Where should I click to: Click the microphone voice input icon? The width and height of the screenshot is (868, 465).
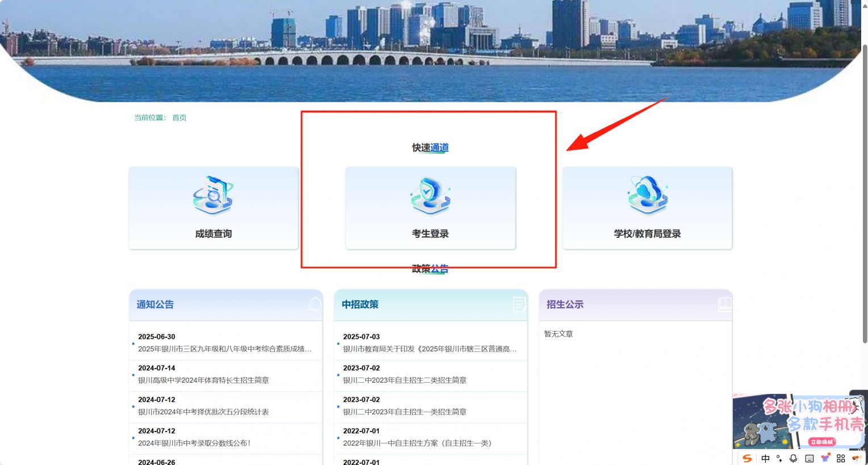(x=794, y=458)
